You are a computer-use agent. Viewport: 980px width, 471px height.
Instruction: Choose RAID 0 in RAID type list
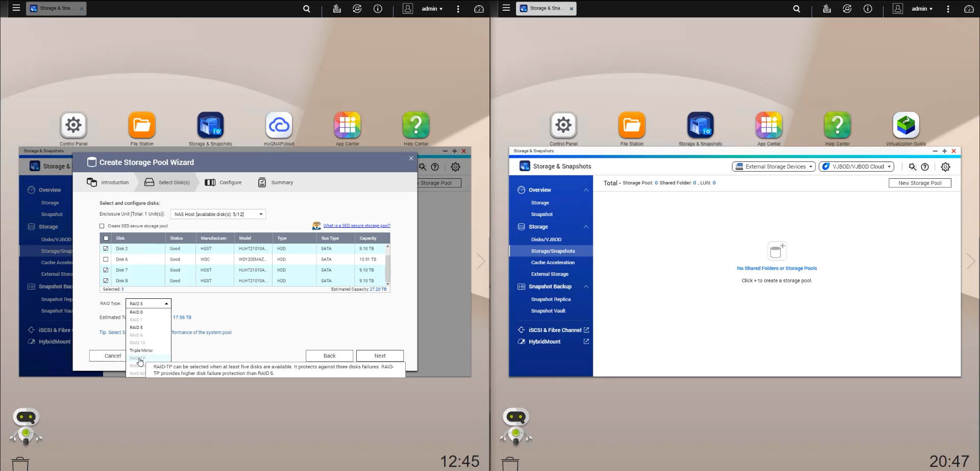tap(136, 312)
